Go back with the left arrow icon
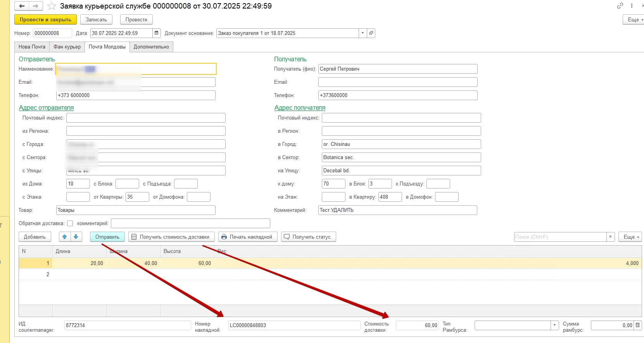The height and width of the screenshot is (343, 644). [x=22, y=6]
